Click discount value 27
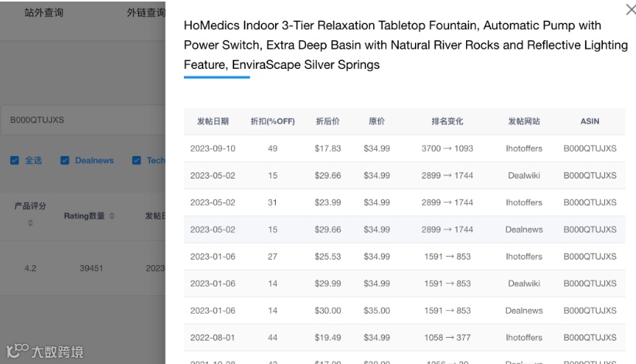636x364 pixels. click(273, 257)
